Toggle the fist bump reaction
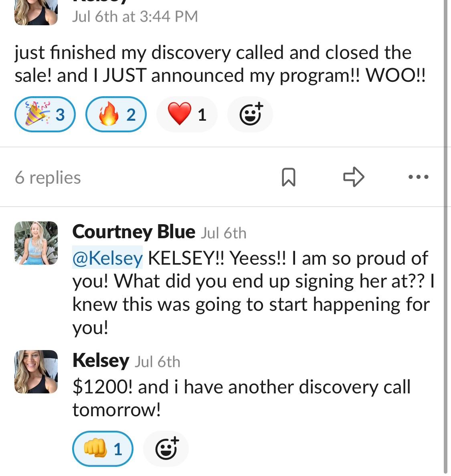Viewport: 451px width, 476px height. click(103, 449)
